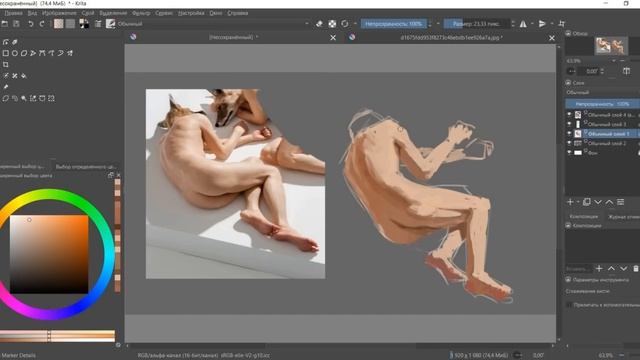640x360 pixels.
Task: Delete composition trash button
Action: click(636, 269)
